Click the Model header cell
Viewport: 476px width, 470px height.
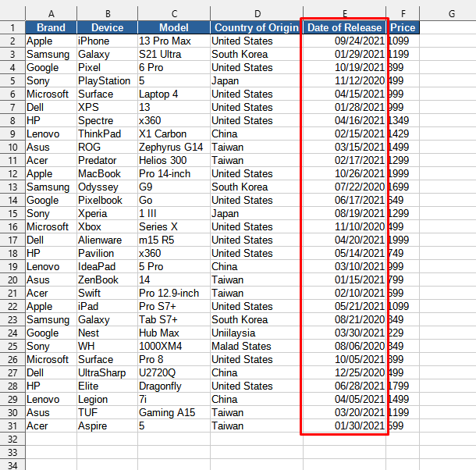click(174, 27)
